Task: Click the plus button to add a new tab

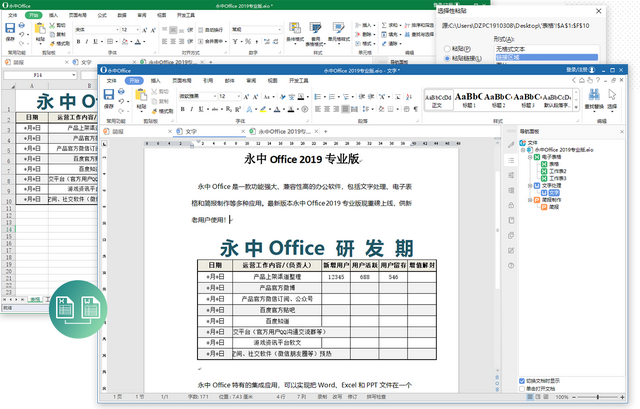Action: (325, 131)
